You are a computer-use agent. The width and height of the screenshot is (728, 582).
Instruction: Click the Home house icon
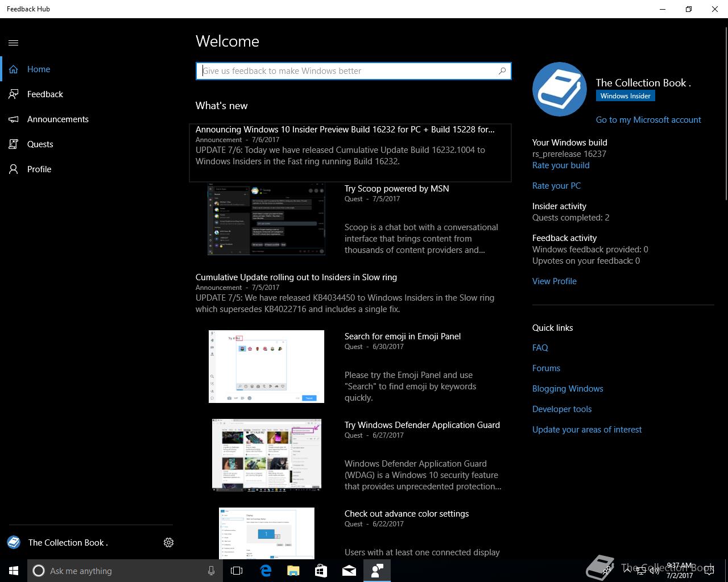click(x=14, y=69)
